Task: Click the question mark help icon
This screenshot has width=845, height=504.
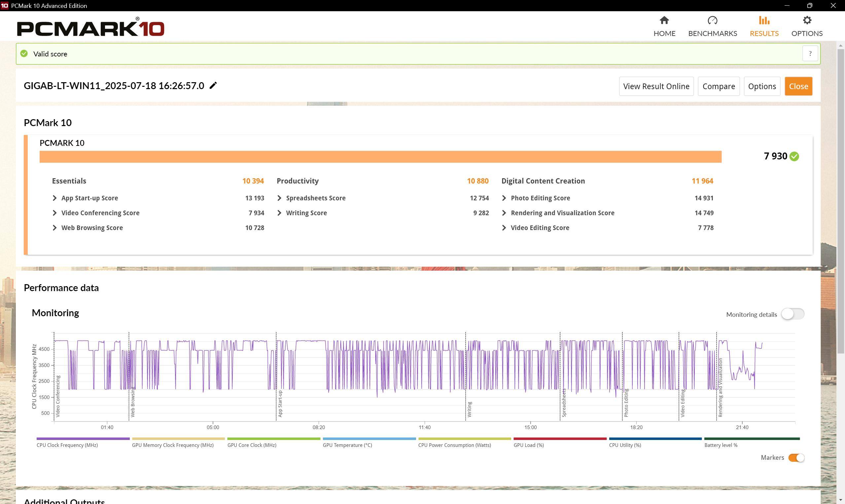Action: [810, 54]
